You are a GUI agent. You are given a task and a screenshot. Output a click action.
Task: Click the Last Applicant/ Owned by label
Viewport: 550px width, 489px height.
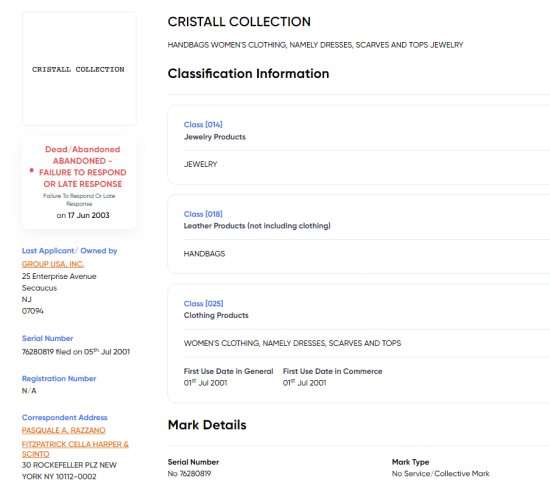pos(69,251)
